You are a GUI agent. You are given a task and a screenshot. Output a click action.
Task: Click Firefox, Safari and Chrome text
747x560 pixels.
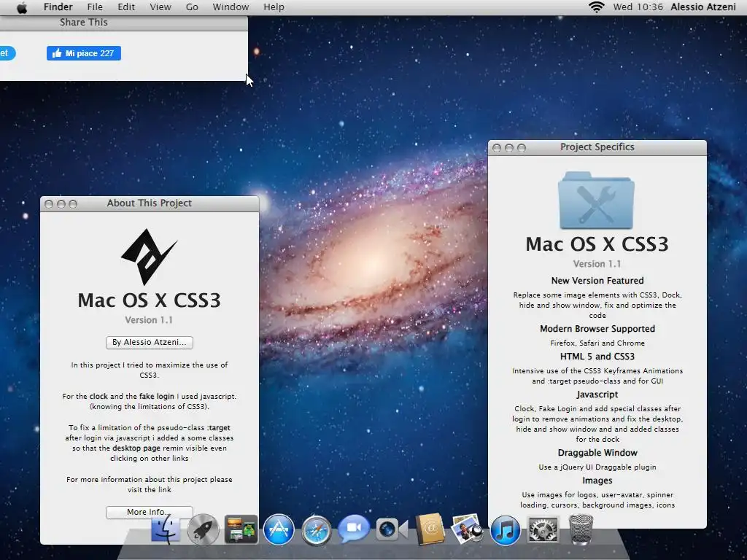pyautogui.click(x=597, y=343)
